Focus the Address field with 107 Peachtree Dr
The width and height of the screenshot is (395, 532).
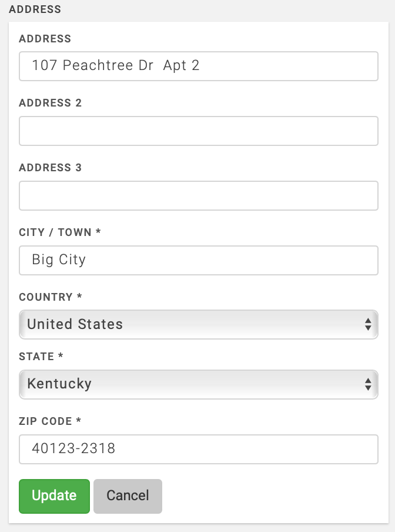point(198,66)
